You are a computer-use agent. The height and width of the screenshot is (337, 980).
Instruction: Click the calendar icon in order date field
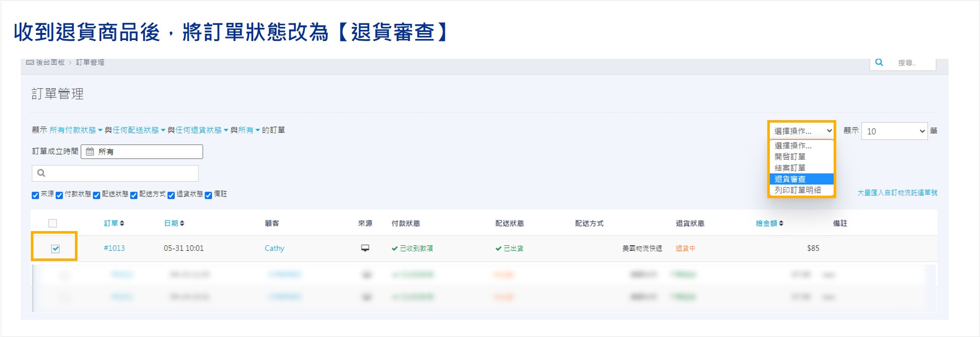pyautogui.click(x=90, y=152)
